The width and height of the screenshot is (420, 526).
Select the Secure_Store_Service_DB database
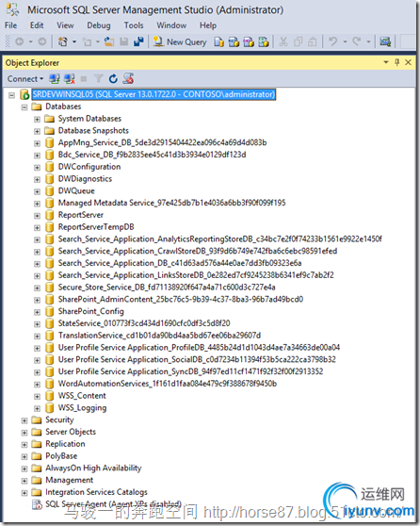(167, 288)
